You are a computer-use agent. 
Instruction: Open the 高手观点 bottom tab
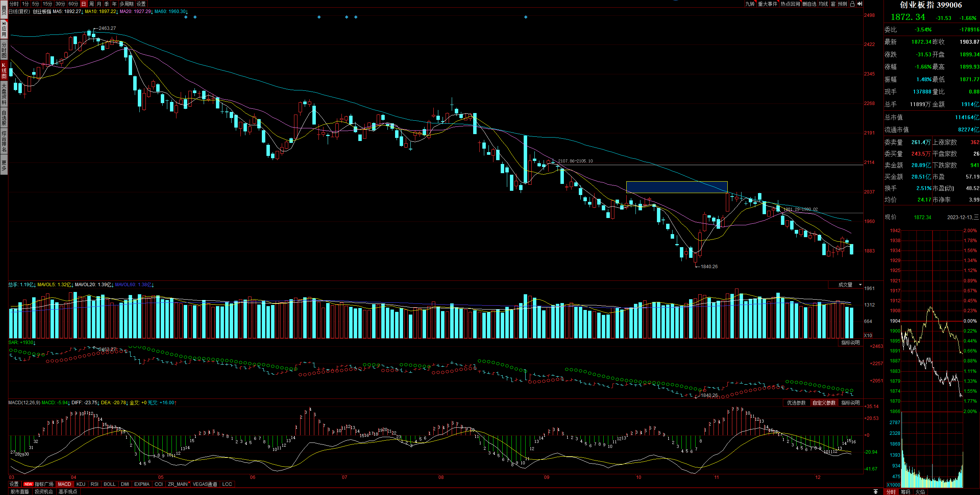(68, 492)
